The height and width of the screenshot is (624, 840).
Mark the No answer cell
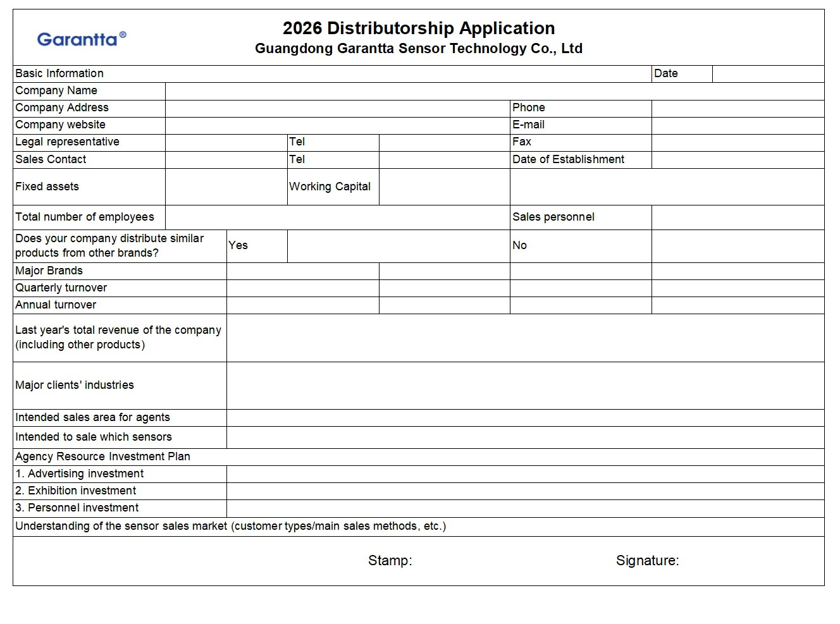click(x=738, y=246)
